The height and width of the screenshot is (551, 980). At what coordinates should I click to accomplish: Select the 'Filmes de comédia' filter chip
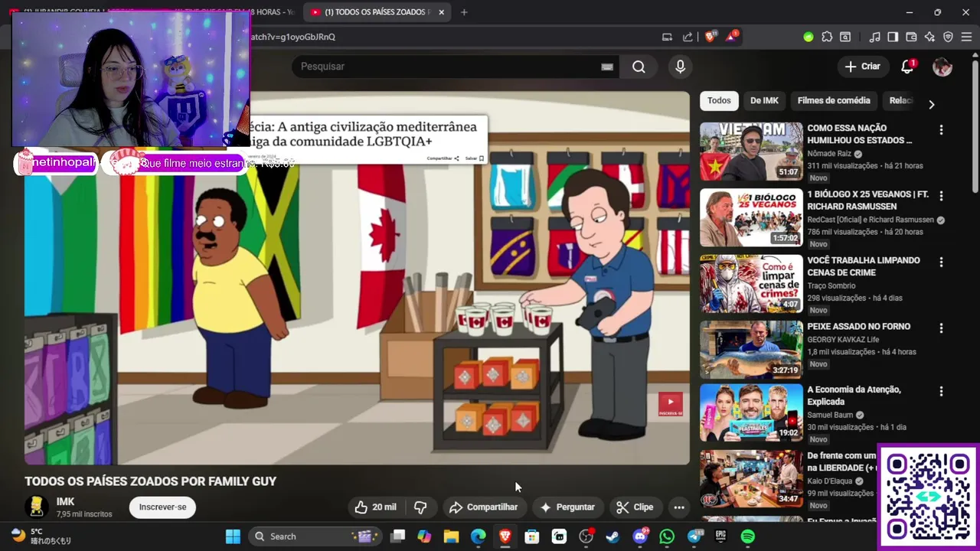coord(834,100)
